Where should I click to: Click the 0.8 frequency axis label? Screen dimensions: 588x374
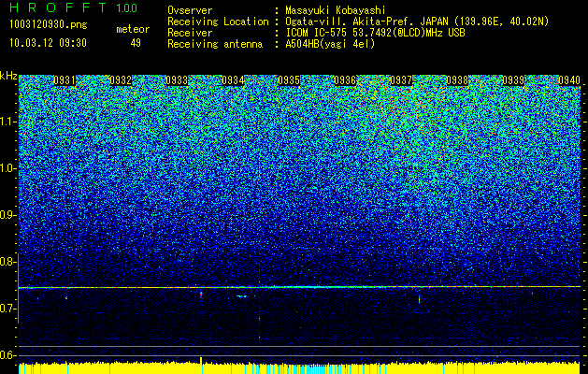pyautogui.click(x=8, y=262)
